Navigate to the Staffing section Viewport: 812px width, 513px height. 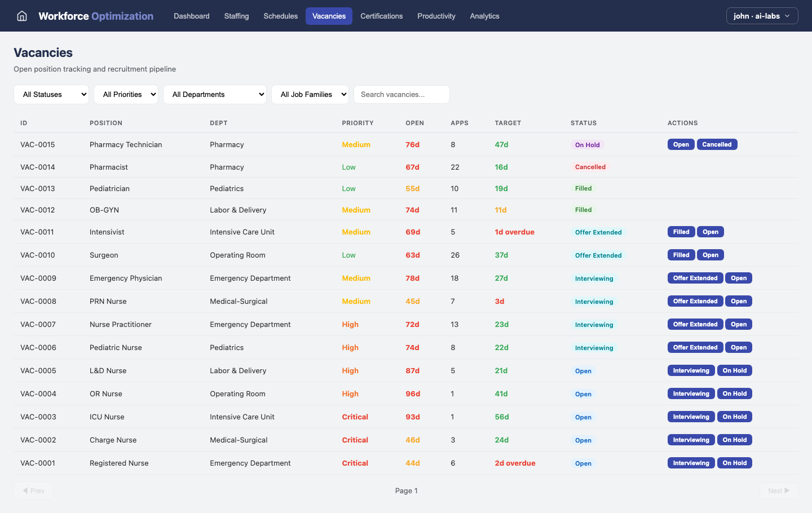(x=236, y=16)
